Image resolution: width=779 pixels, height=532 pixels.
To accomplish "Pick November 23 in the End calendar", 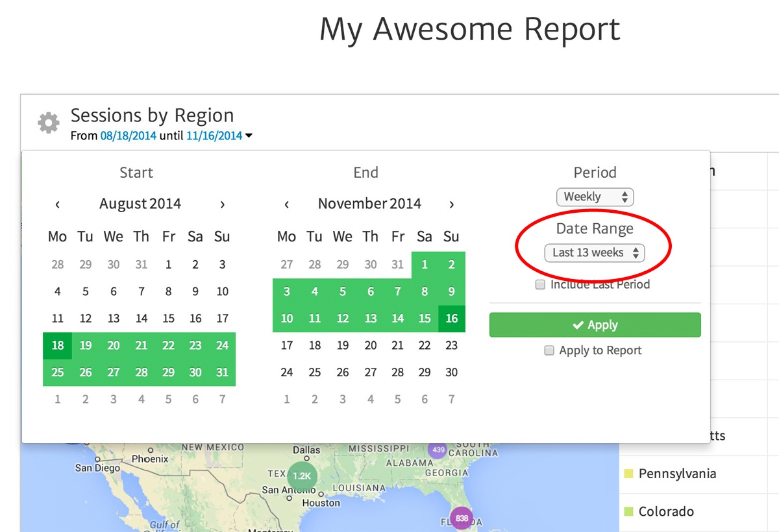I will coord(451,346).
